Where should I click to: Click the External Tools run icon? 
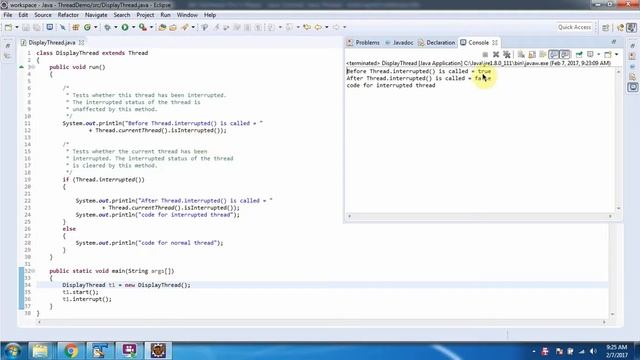(x=143, y=27)
